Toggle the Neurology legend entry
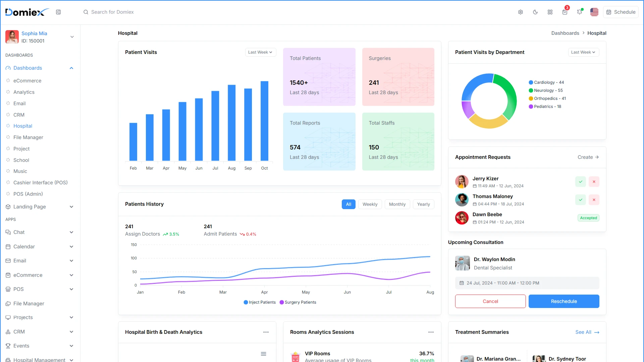The width and height of the screenshot is (644, 362). point(546,90)
